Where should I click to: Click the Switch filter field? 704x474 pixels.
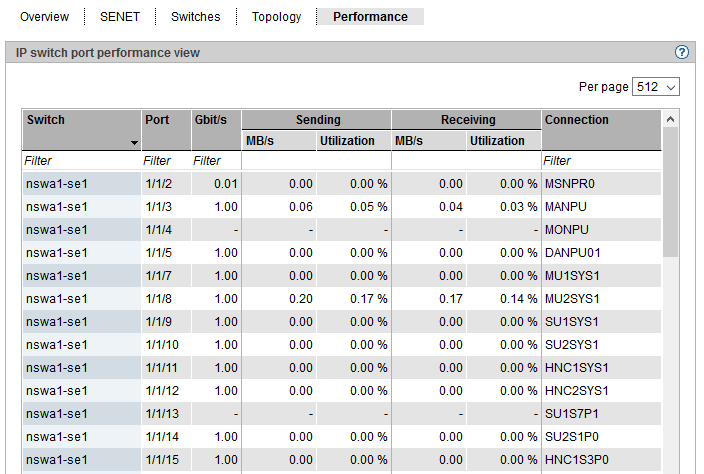[x=80, y=160]
